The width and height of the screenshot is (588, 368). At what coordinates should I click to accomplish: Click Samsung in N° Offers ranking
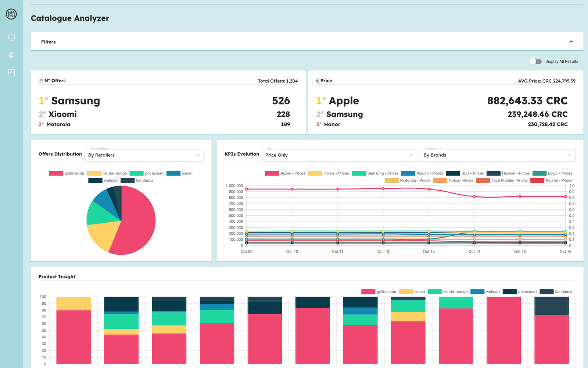pyautogui.click(x=75, y=101)
